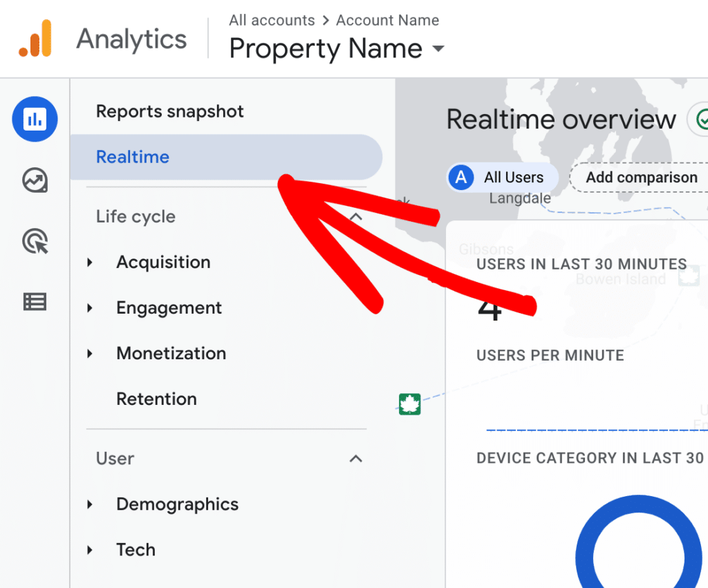Collapse the User section
Image resolution: width=708 pixels, height=588 pixels.
tap(355, 458)
